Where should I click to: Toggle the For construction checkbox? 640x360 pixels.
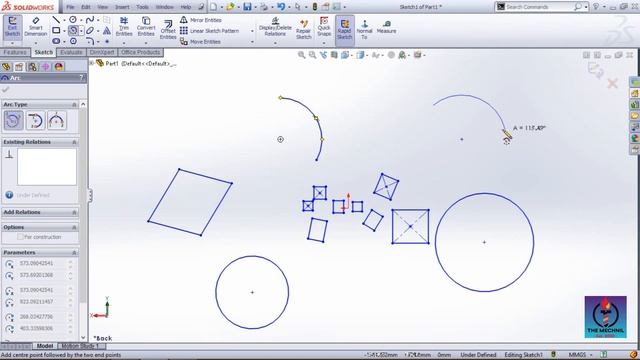(x=20, y=237)
